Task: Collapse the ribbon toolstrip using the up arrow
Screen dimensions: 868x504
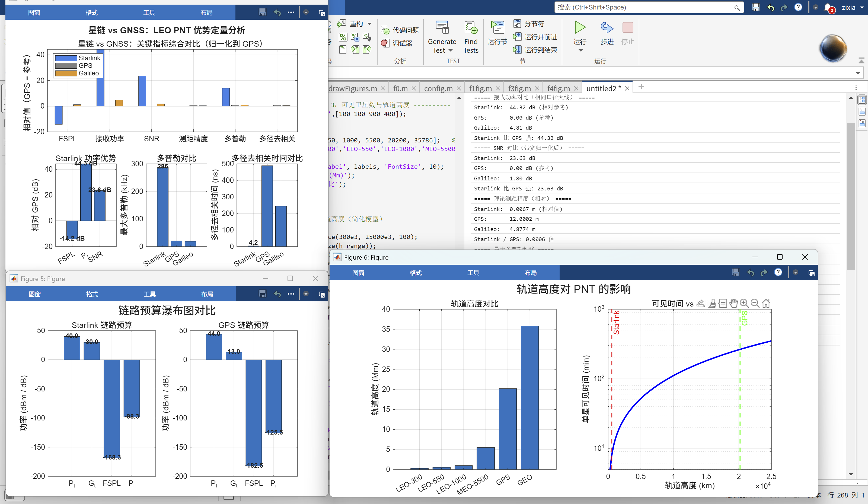Action: pos(861,61)
